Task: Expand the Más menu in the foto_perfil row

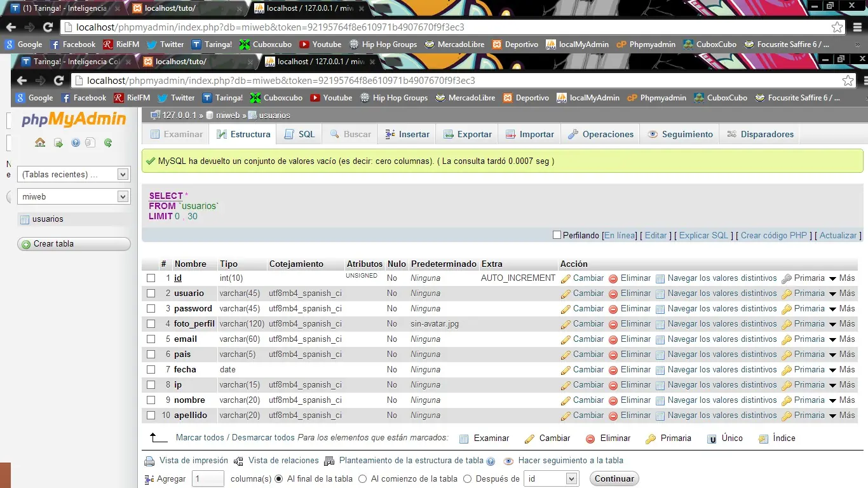Action: (842, 324)
